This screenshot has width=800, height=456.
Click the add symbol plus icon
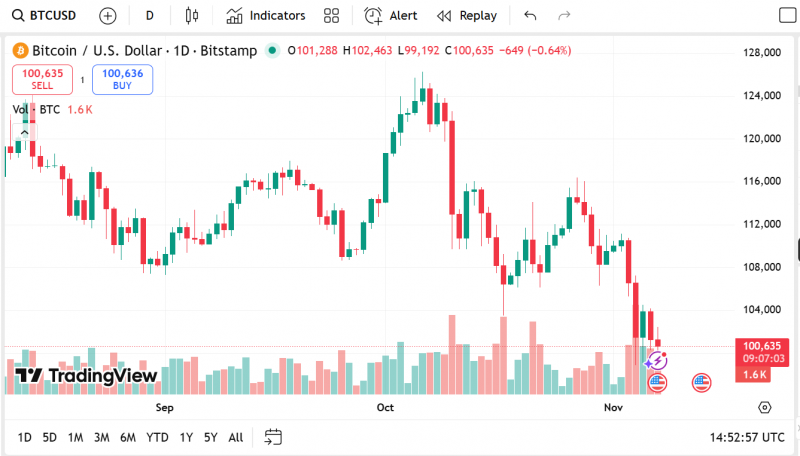point(108,16)
